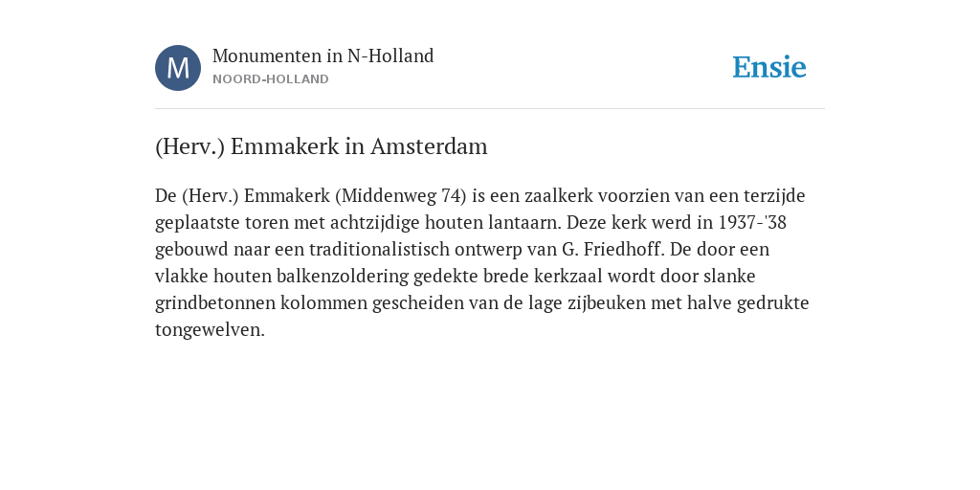Click the word "kolommen" in the paragraph
Screen dimensions: 980x490
323,303
